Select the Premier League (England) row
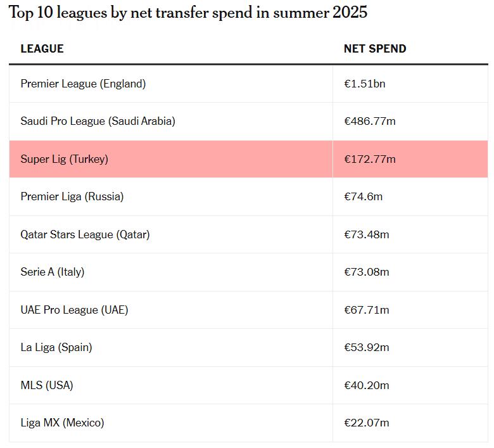Screen dimensions: 494x448 click(x=83, y=84)
